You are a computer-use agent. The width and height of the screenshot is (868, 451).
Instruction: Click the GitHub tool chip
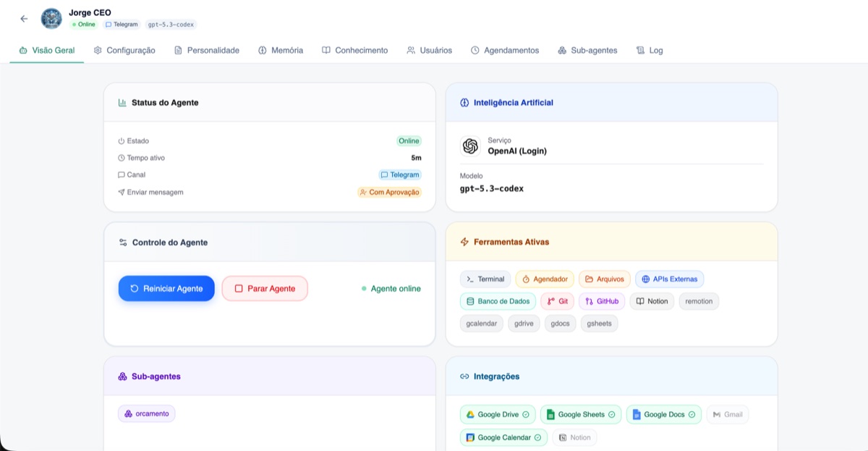coord(602,301)
